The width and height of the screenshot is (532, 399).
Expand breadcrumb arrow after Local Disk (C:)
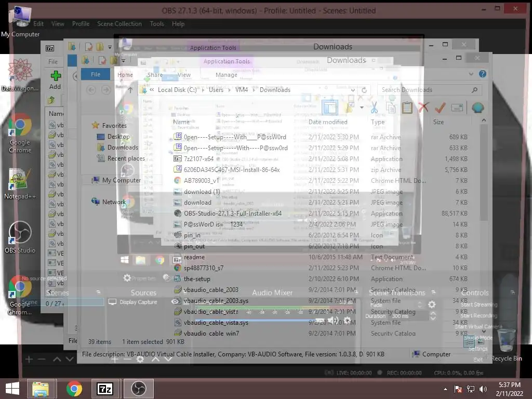click(x=203, y=90)
